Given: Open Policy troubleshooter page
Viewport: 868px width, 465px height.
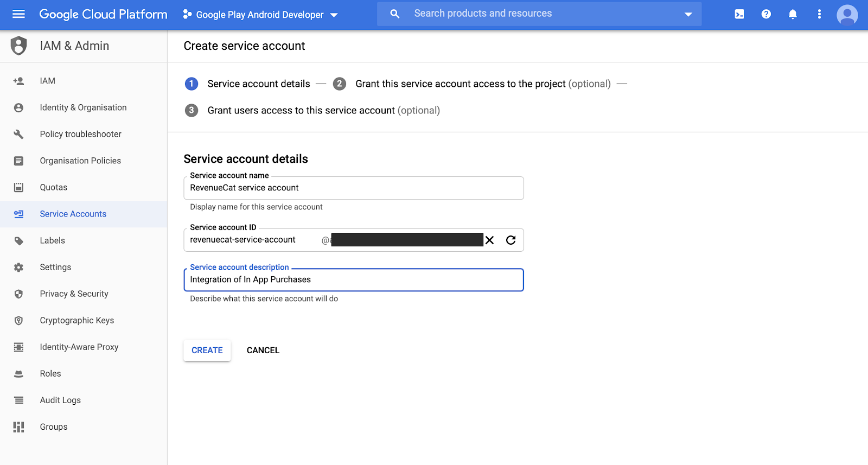Looking at the screenshot, I should point(80,134).
